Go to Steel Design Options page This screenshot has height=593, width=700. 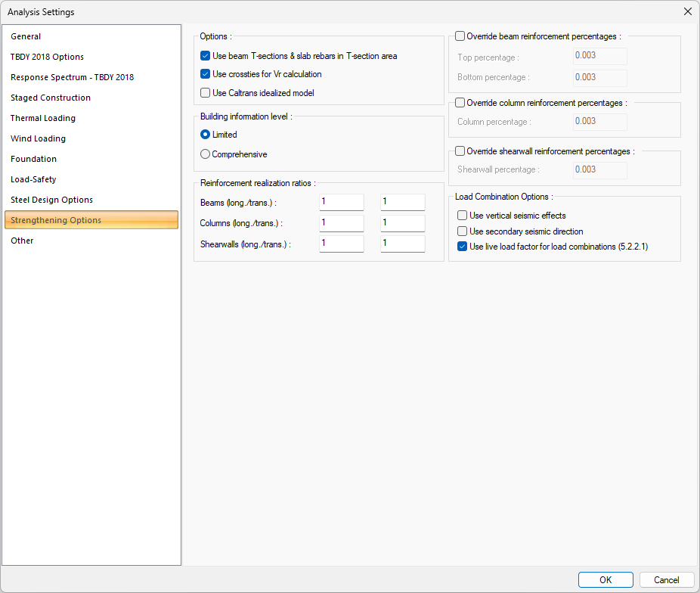tap(51, 200)
